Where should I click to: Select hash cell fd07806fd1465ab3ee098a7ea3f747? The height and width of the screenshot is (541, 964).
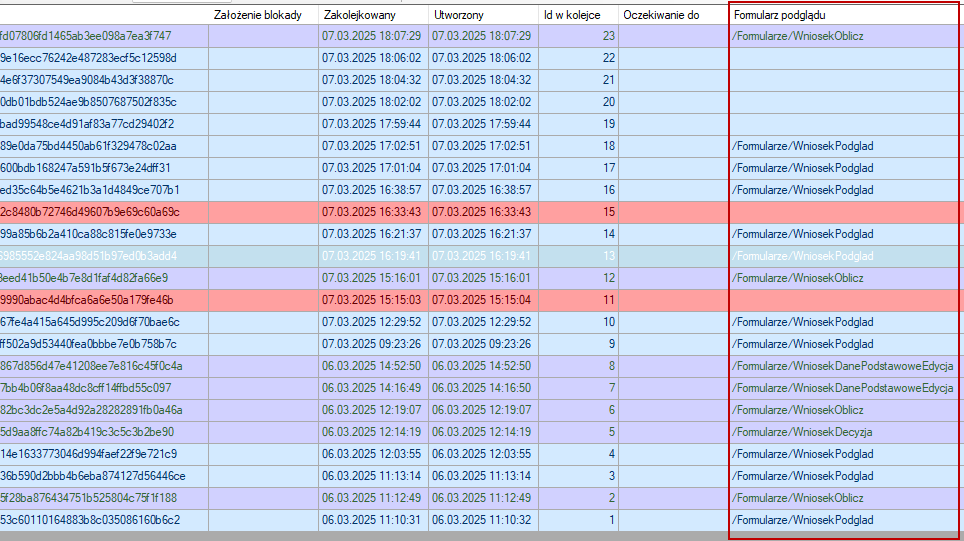pyautogui.click(x=104, y=36)
